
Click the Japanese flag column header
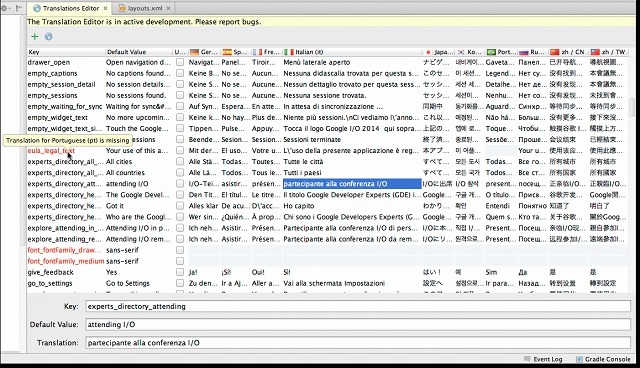pyautogui.click(x=438, y=52)
